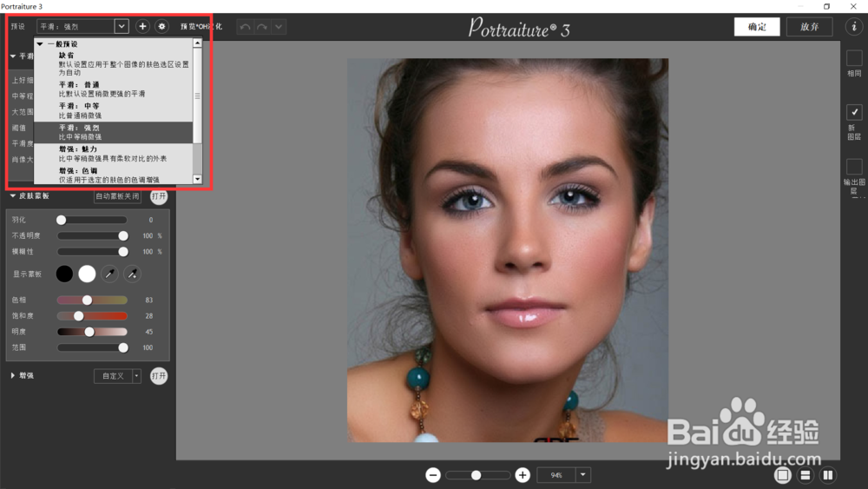
Task: Click the 色相 value 83
Action: point(149,301)
